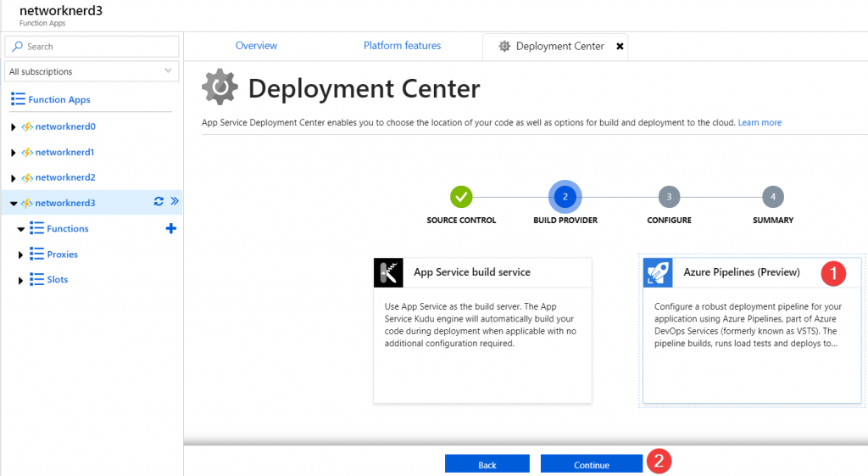Click the Slots list icon

36,279
